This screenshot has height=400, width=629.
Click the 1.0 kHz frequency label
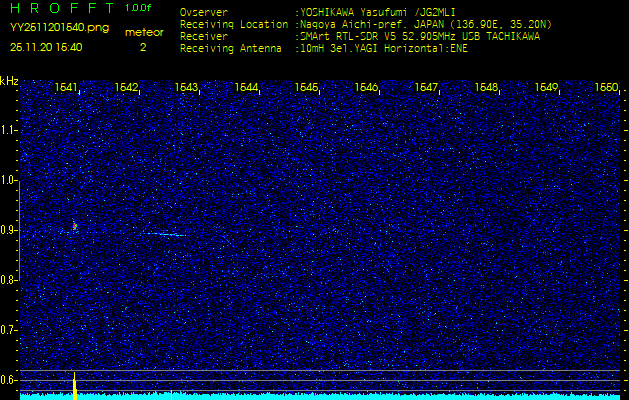pyautogui.click(x=8, y=181)
